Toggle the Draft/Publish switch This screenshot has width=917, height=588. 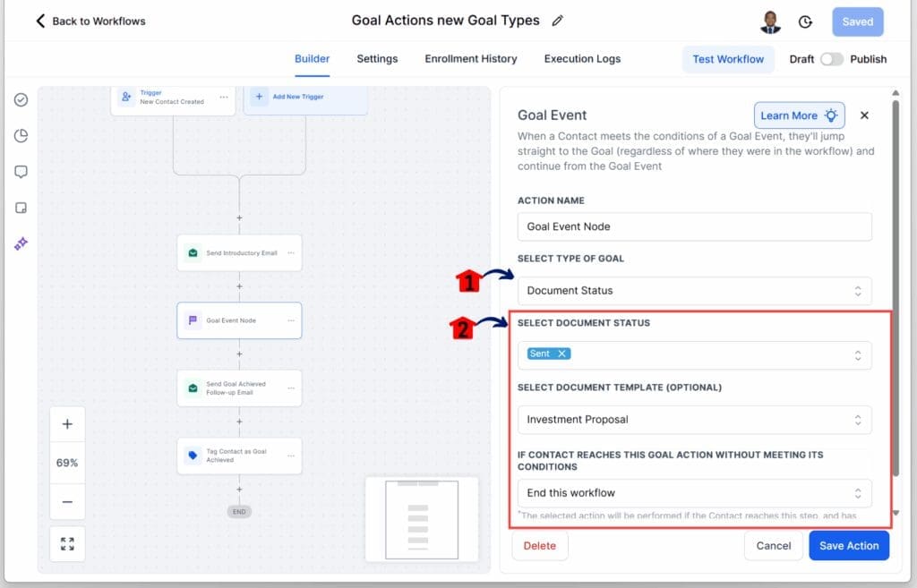pos(832,59)
